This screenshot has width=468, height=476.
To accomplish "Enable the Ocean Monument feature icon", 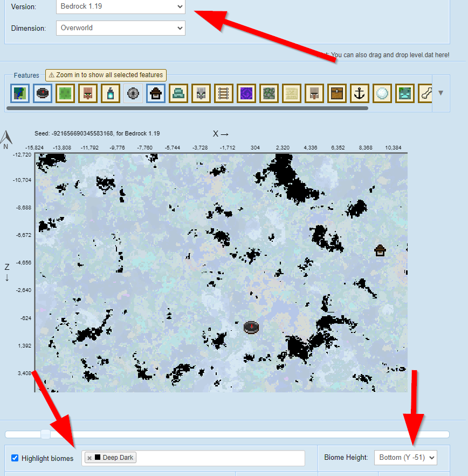I will point(178,93).
